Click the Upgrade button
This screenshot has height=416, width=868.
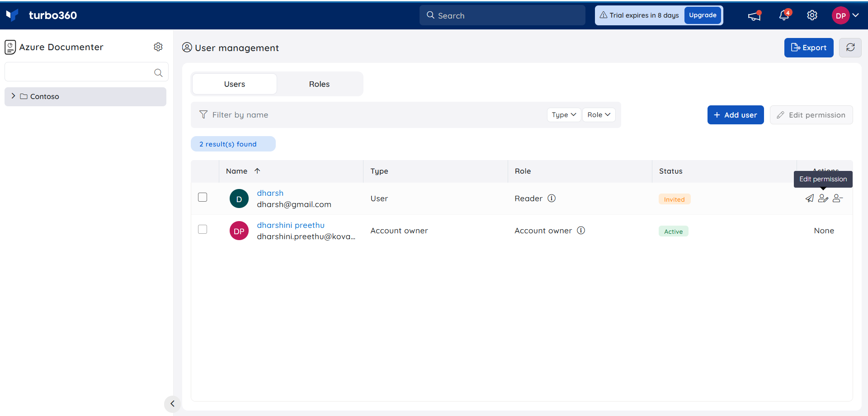(x=703, y=15)
